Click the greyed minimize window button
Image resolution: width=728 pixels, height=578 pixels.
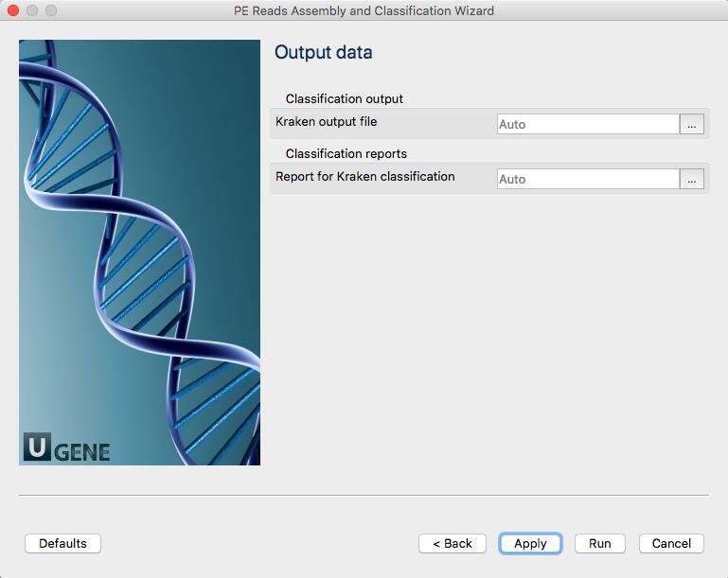32,10
